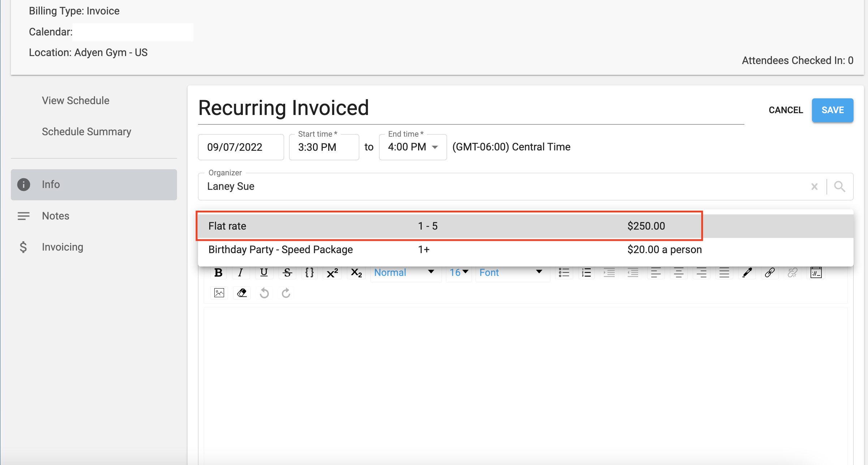Toggle italic text formatting
This screenshot has width=868, height=465.
coord(241,273)
